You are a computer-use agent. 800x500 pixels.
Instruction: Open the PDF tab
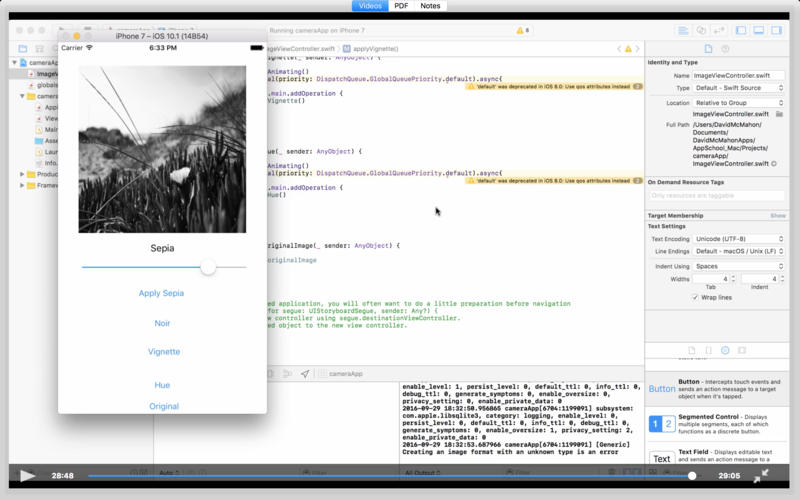401,6
